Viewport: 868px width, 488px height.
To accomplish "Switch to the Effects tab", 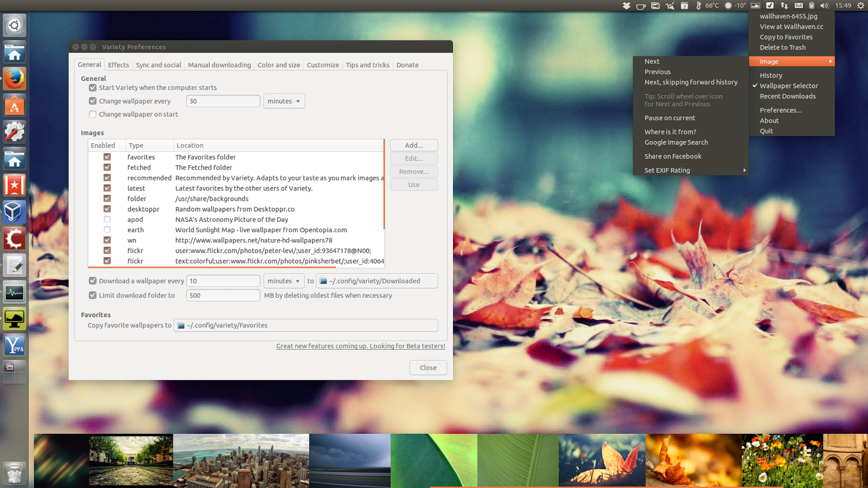I will (x=118, y=65).
